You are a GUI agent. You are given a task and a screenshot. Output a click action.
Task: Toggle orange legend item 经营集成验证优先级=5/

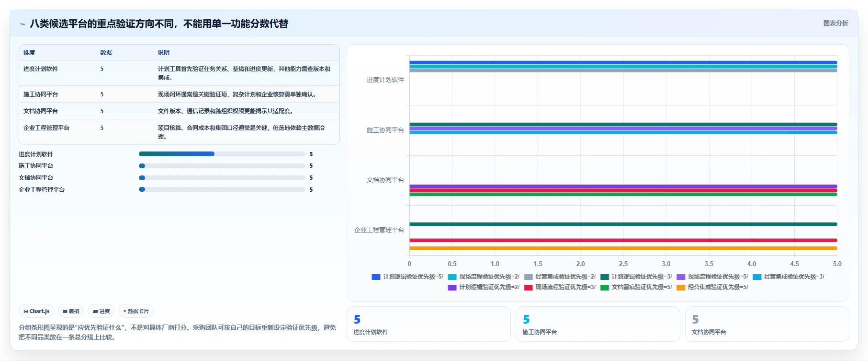(712, 287)
